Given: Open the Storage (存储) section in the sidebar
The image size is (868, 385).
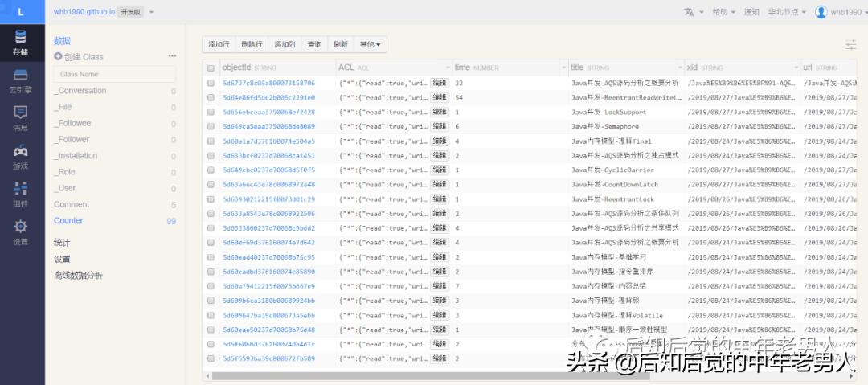Looking at the screenshot, I should tap(20, 43).
